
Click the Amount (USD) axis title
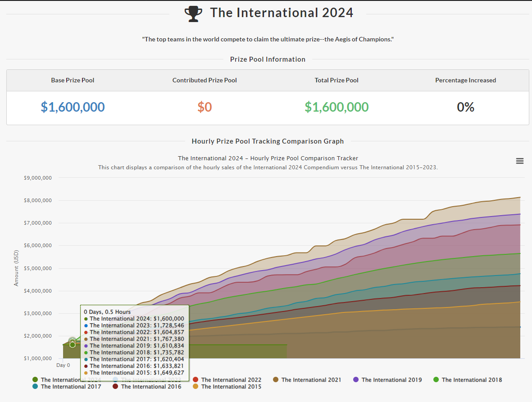point(16,268)
